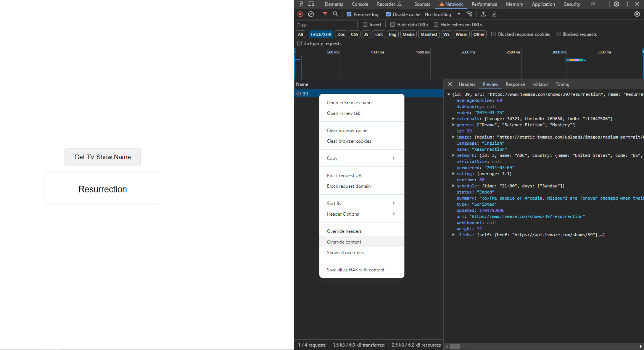Choose Show all overrides
644x350 pixels.
[x=362, y=253]
